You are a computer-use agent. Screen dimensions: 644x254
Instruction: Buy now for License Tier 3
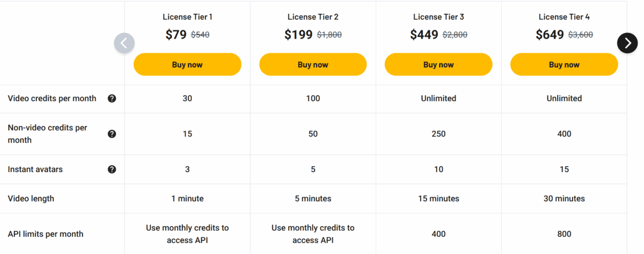[x=438, y=64]
